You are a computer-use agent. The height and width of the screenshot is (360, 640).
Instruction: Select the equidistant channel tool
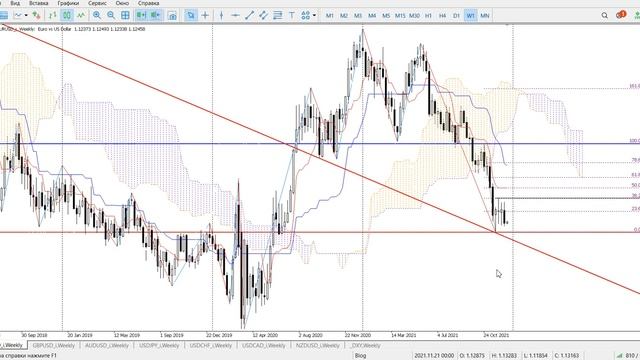click(x=263, y=16)
